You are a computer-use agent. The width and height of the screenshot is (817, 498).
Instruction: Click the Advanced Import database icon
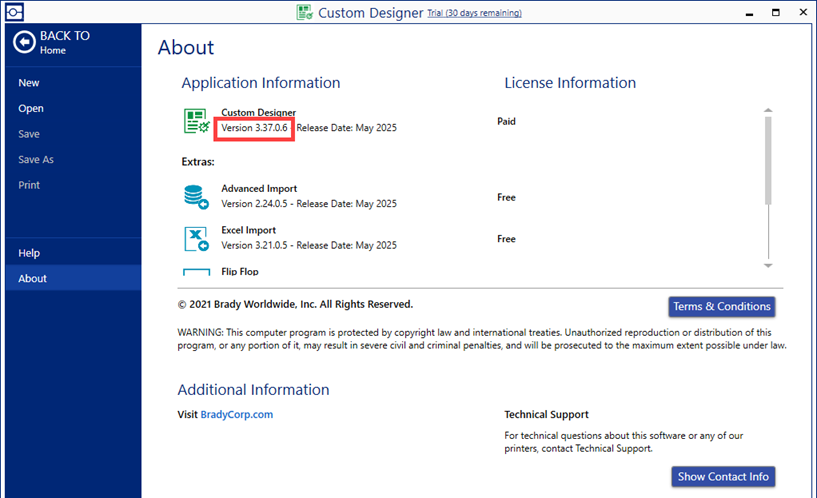[x=195, y=196]
